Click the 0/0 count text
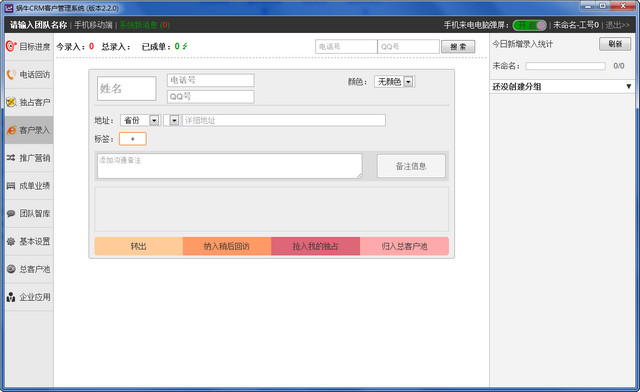 tap(619, 66)
